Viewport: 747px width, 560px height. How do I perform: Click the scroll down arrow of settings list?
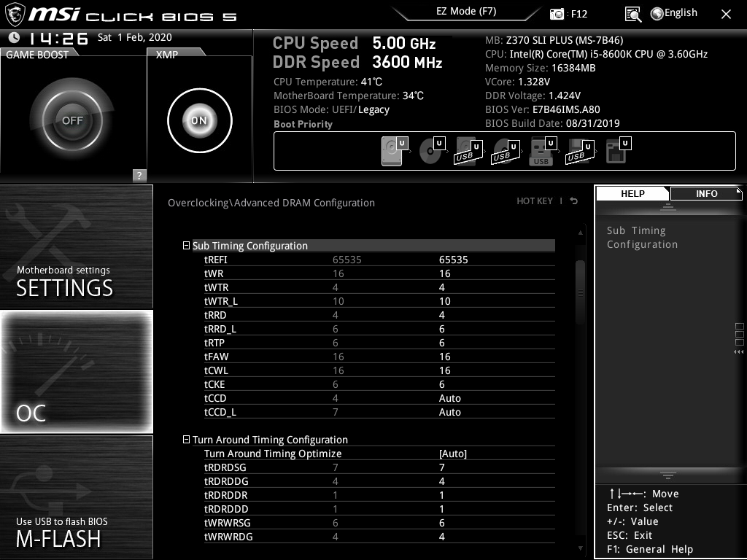pos(580,548)
